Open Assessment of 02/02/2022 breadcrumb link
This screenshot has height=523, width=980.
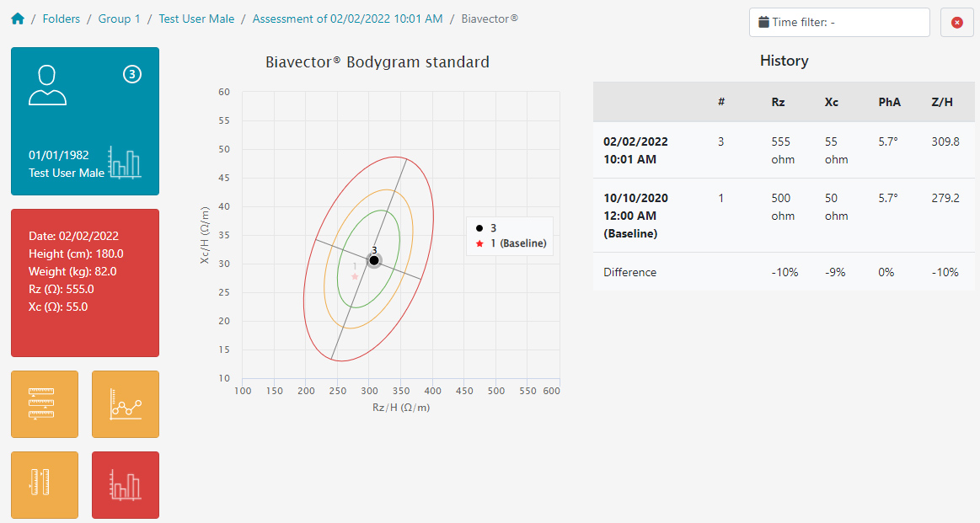[347, 19]
